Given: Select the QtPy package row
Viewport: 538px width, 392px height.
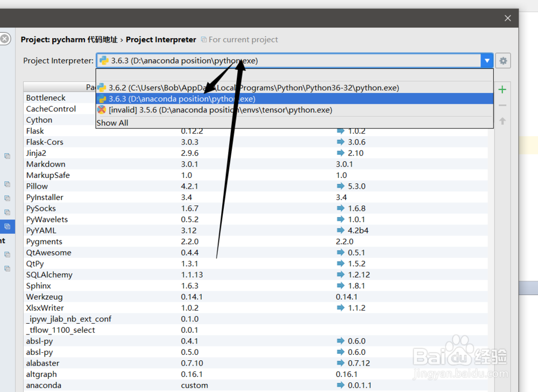Looking at the screenshot, I should pos(256,263).
